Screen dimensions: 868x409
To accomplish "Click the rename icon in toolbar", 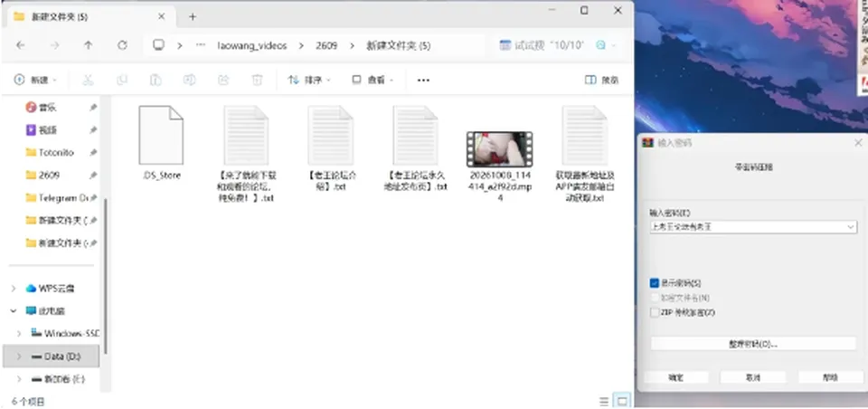I will (189, 80).
